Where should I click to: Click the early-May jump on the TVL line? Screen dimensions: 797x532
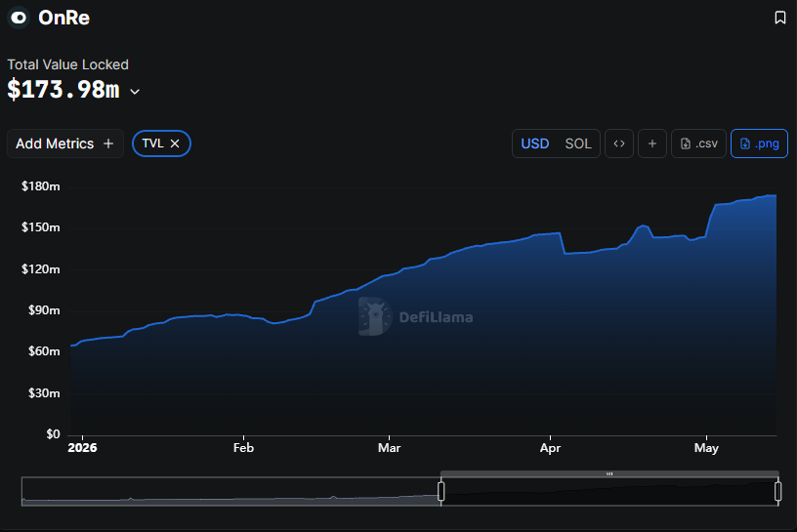click(x=711, y=220)
